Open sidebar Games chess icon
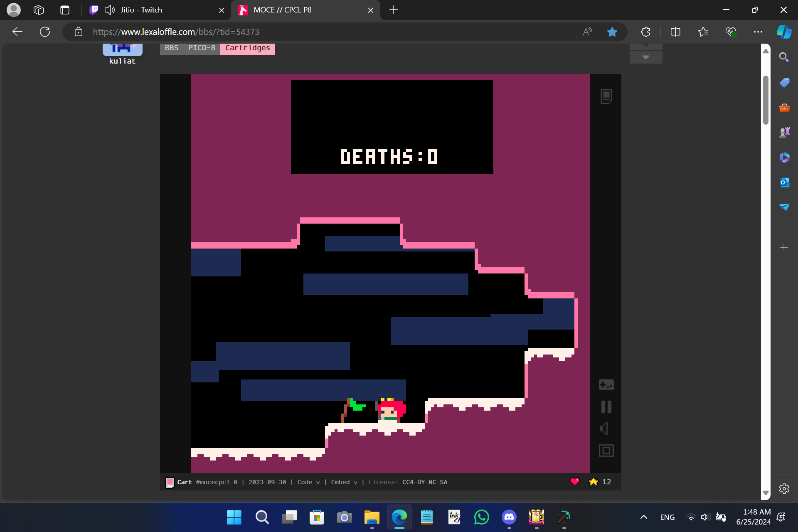The height and width of the screenshot is (532, 798). tap(784, 133)
